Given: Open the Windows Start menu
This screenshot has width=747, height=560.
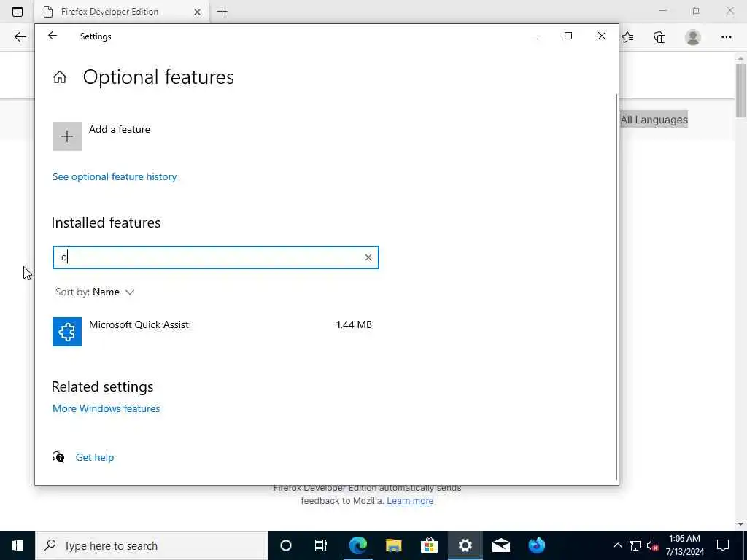Looking at the screenshot, I should 18,545.
